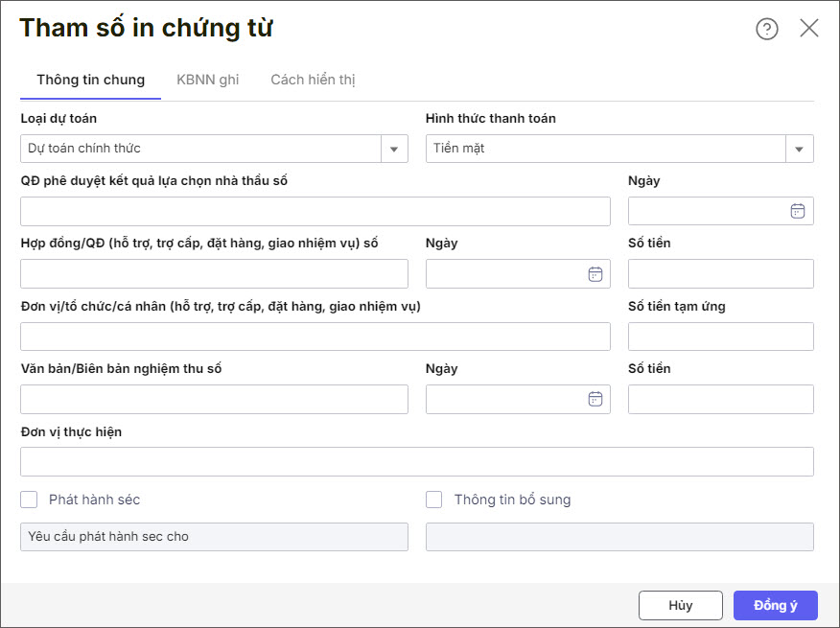840x628 pixels.
Task: Focus the Văn bản/Biên bản nghiệm thu số field
Action: tap(214, 399)
